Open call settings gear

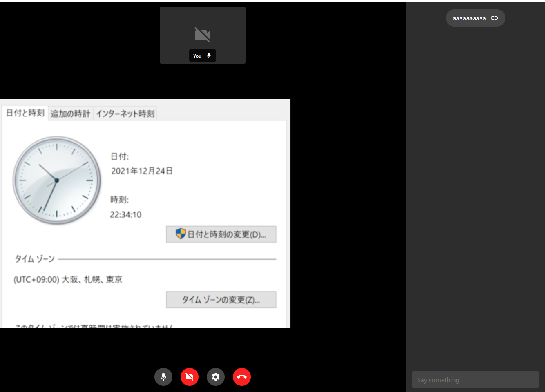coord(216,377)
